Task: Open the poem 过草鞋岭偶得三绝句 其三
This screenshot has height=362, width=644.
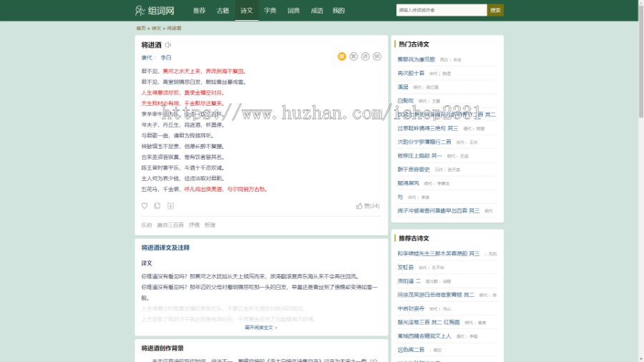Action: (428, 129)
